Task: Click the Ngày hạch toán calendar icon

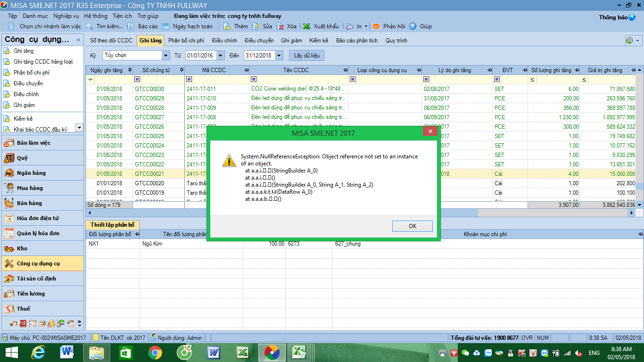Action: click(x=166, y=26)
